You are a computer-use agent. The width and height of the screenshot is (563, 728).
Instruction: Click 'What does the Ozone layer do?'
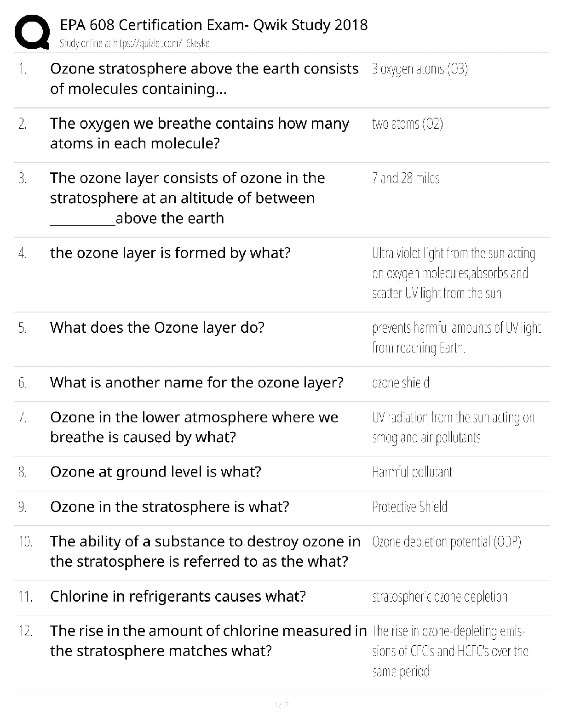[157, 328]
